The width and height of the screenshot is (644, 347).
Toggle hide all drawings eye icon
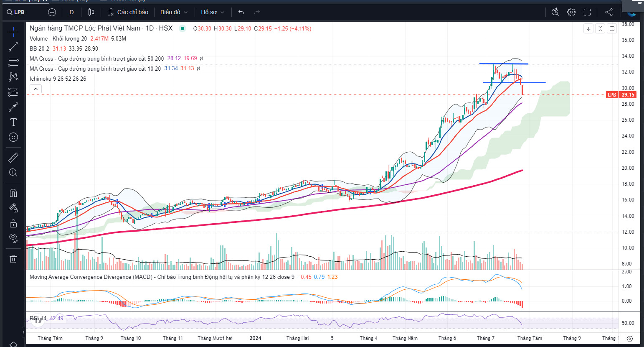[x=13, y=238]
